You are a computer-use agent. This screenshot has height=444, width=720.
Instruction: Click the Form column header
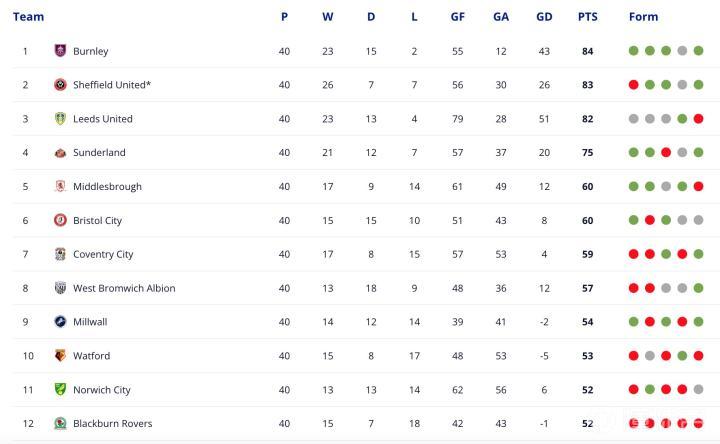pos(643,17)
